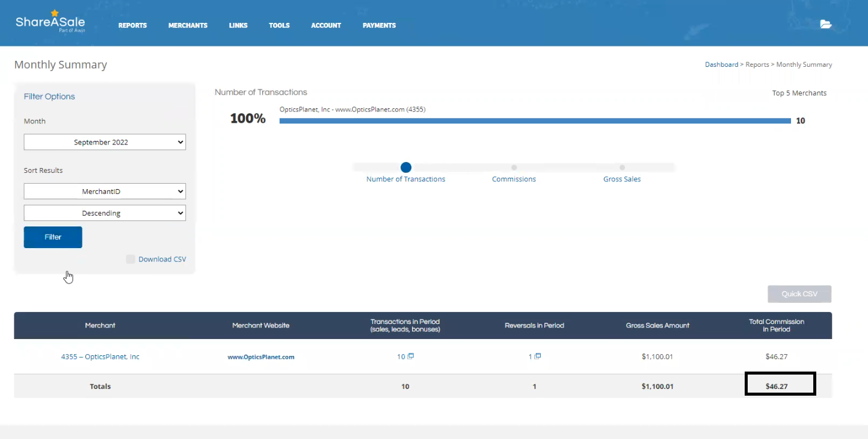Click the OpticsPlanet transactions progress bar
This screenshot has height=439, width=868.
coord(535,121)
